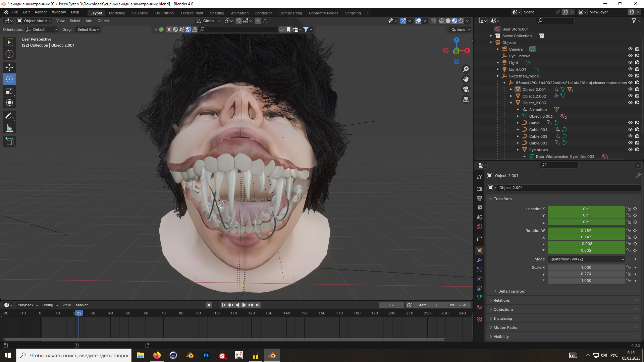Image resolution: width=644 pixels, height=362 pixels.
Task: Open rotation Mode Quaternion dropdown
Action: (x=587, y=259)
